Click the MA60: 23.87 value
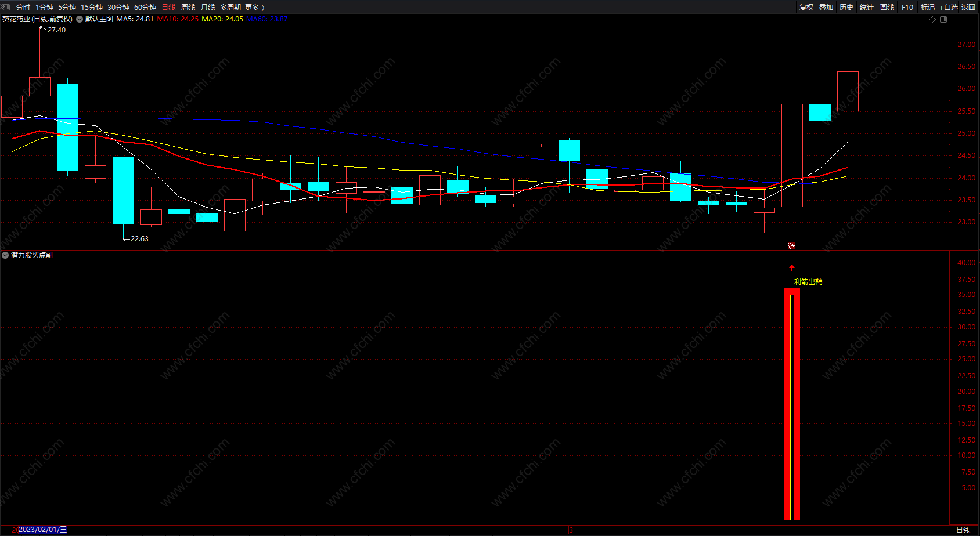 click(267, 19)
